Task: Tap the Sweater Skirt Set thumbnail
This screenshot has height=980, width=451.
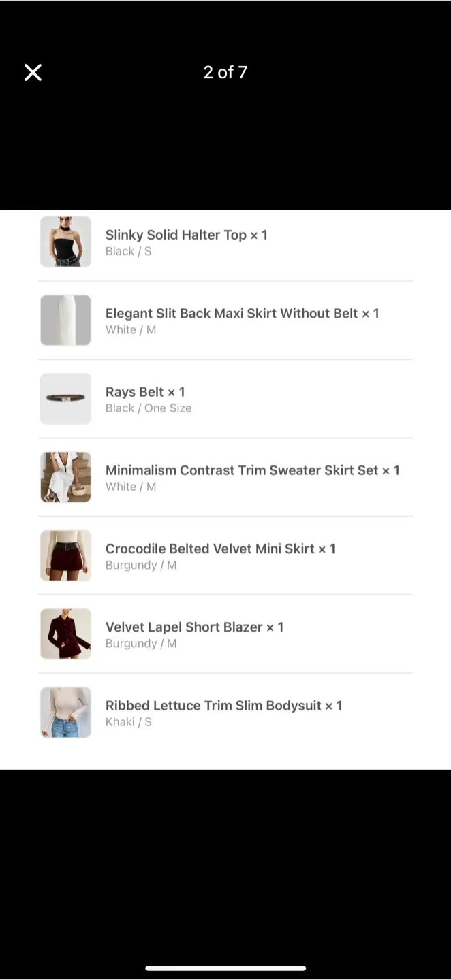Action: pyautogui.click(x=65, y=477)
